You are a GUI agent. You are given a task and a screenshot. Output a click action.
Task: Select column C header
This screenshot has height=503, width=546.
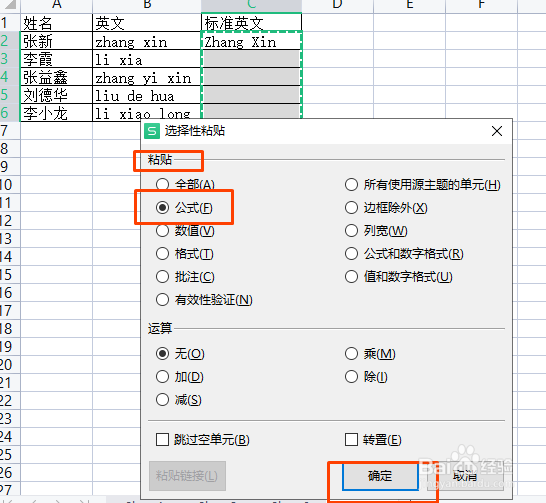point(251,5)
